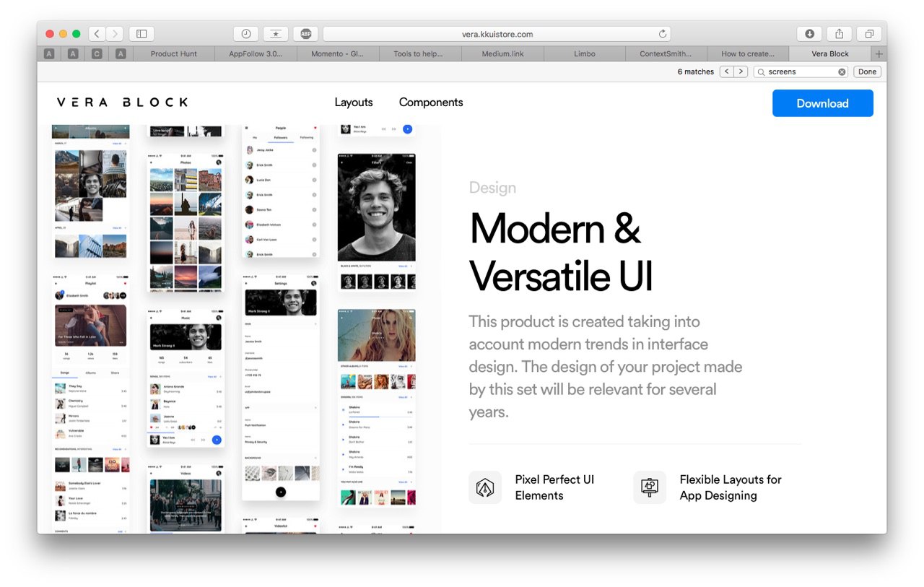Click the Vera Block logo

123,103
